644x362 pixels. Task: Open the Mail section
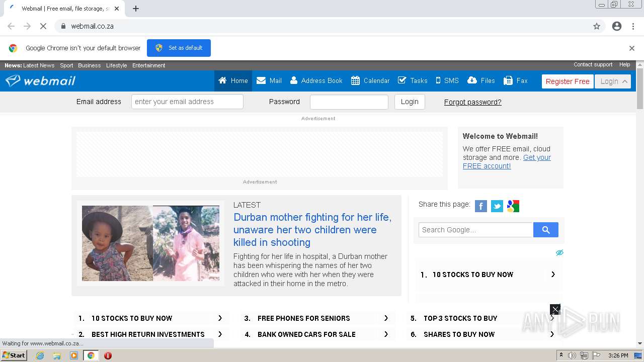(x=269, y=81)
